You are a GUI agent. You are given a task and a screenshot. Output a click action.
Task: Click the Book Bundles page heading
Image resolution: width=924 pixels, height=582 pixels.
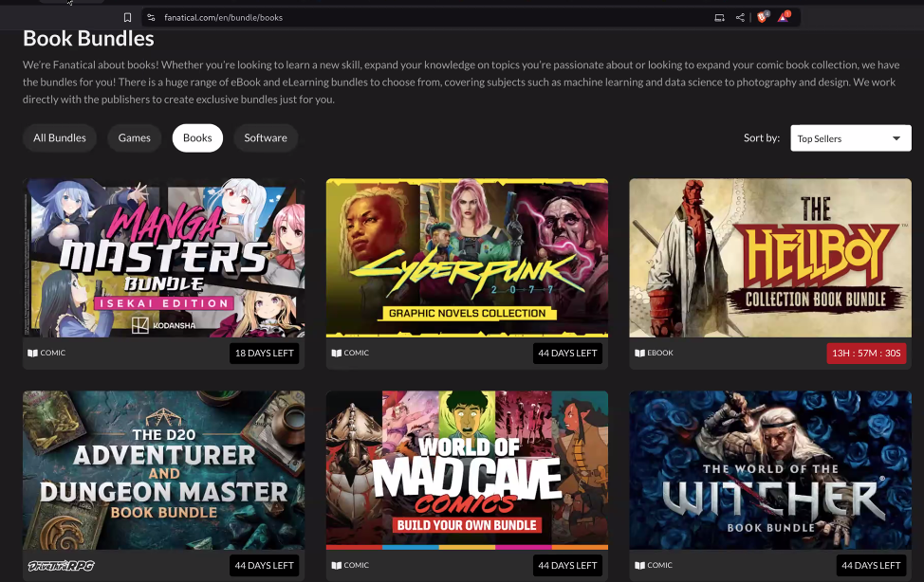pos(88,39)
